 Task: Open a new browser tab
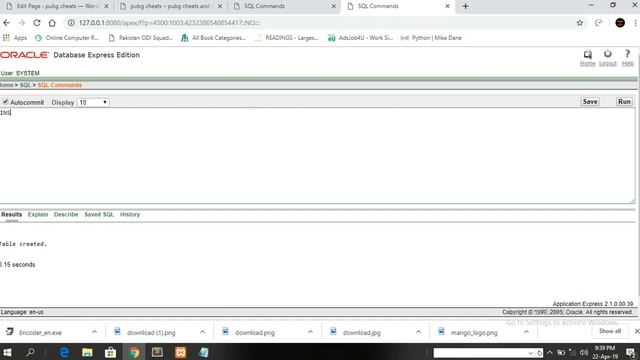(465, 6)
